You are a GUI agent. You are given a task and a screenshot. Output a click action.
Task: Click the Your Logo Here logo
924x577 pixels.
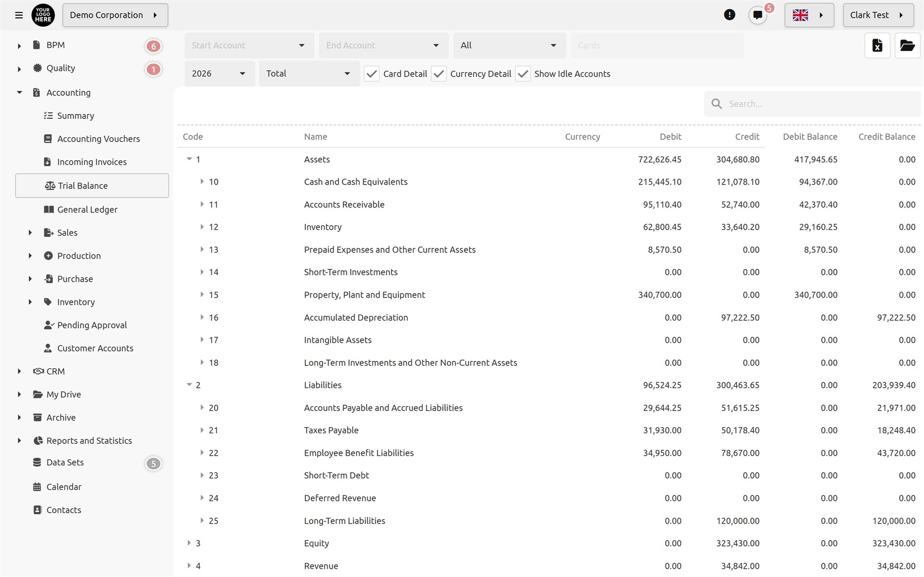point(43,15)
